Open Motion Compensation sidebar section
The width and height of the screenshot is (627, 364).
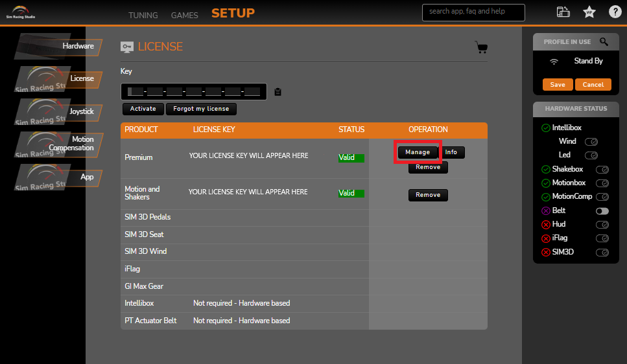[58, 144]
